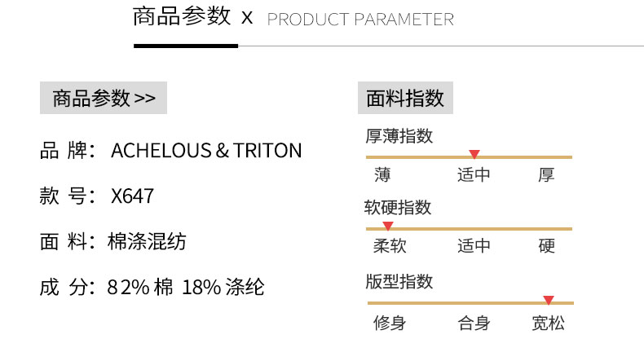This screenshot has height=361, width=644.
Task: Click the X separator in header
Action: (247, 18)
